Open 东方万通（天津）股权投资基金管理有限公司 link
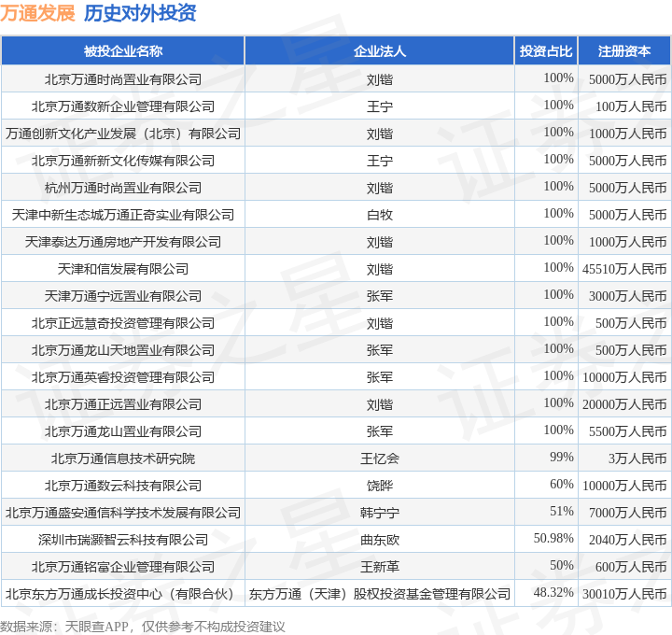The width and height of the screenshot is (672, 635). point(379,594)
